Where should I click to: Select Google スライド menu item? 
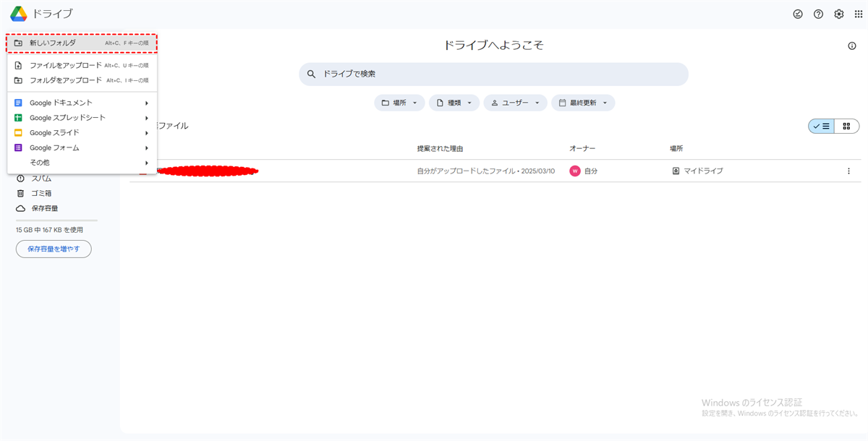[x=82, y=133]
